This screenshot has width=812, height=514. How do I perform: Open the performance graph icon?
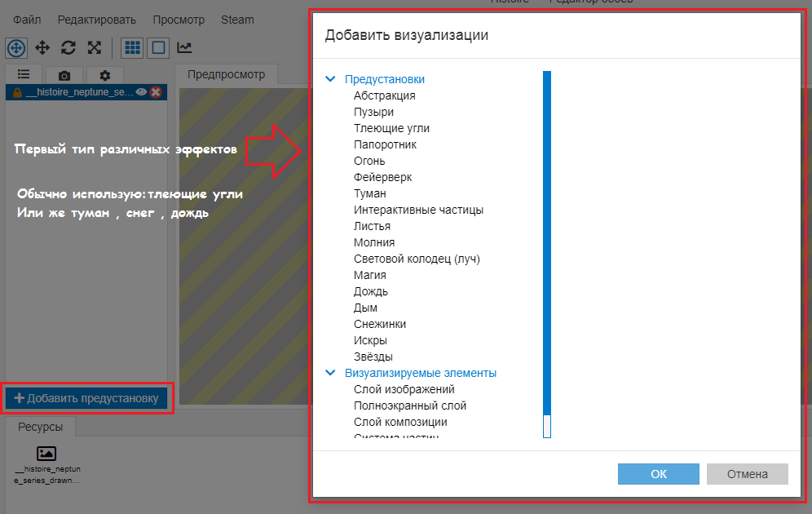pos(184,48)
